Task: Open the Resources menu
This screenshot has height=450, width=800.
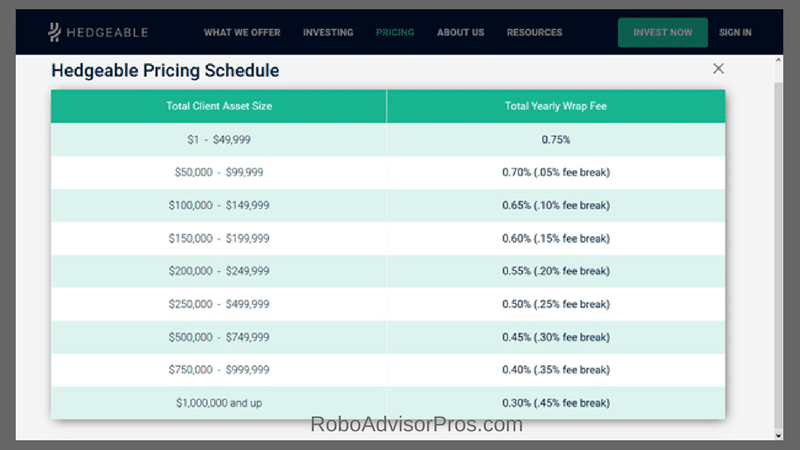Action: 534,32
